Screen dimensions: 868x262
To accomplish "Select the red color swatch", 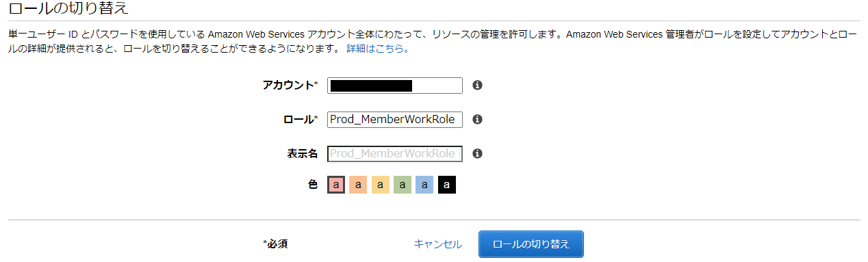I will pyautogui.click(x=335, y=185).
